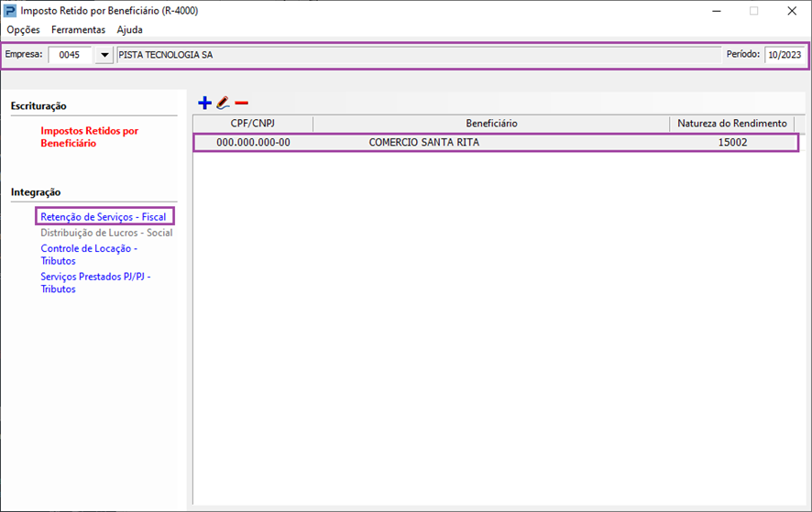Add a new beneficiary with plus icon
The width and height of the screenshot is (812, 512).
204,103
